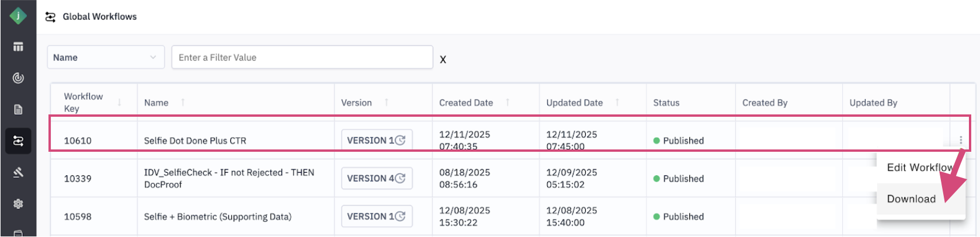980x237 pixels.
Task: Open the document page icon in sidebar
Action: pyautogui.click(x=18, y=109)
